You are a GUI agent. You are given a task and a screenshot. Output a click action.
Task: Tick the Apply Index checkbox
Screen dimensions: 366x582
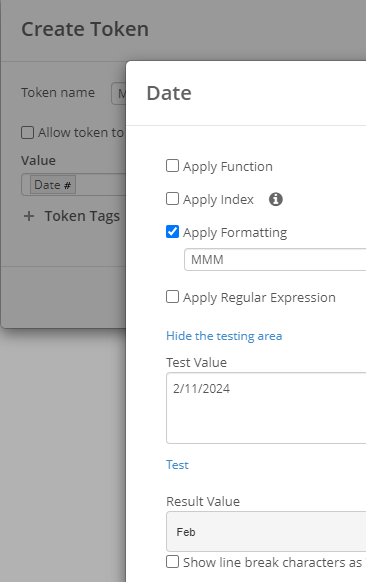172,199
